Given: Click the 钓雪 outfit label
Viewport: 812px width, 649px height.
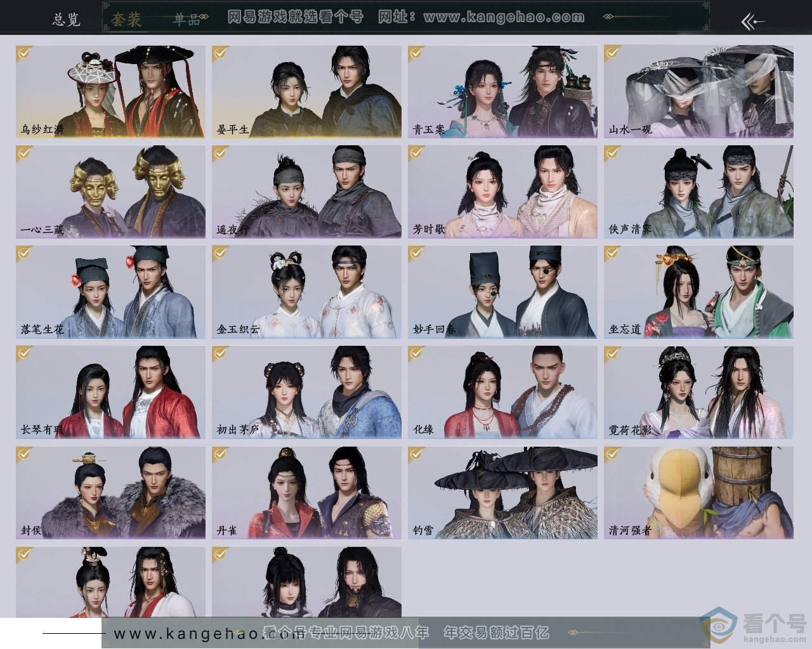Looking at the screenshot, I should [x=423, y=530].
